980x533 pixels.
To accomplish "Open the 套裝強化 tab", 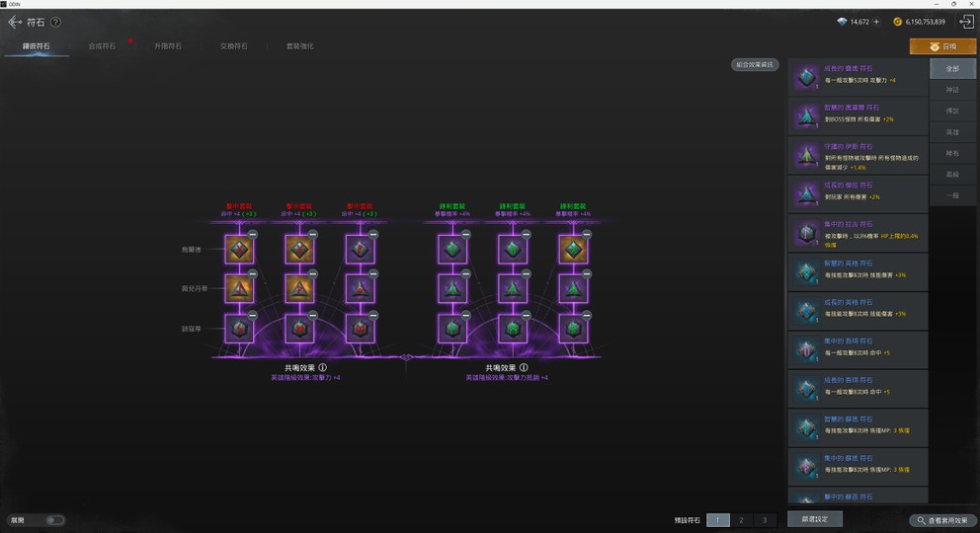I will pos(299,46).
